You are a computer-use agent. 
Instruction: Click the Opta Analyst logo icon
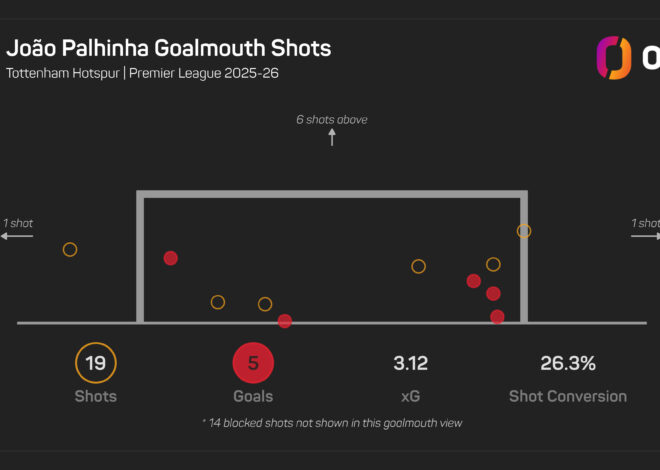pyautogui.click(x=614, y=58)
